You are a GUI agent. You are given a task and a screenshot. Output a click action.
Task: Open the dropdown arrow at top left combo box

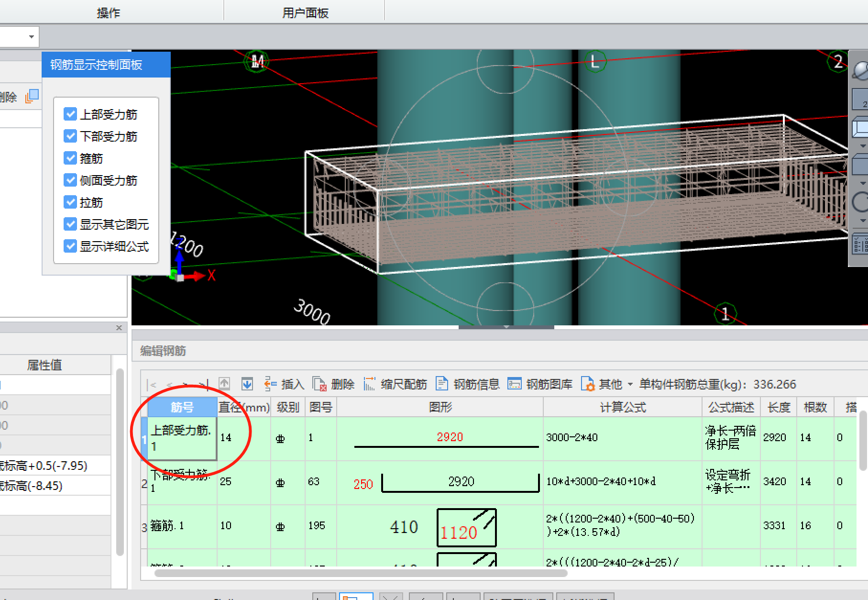click(32, 37)
